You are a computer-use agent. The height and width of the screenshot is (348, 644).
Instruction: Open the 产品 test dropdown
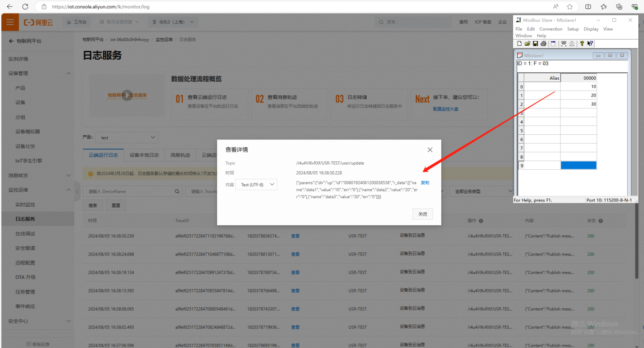pos(127,138)
